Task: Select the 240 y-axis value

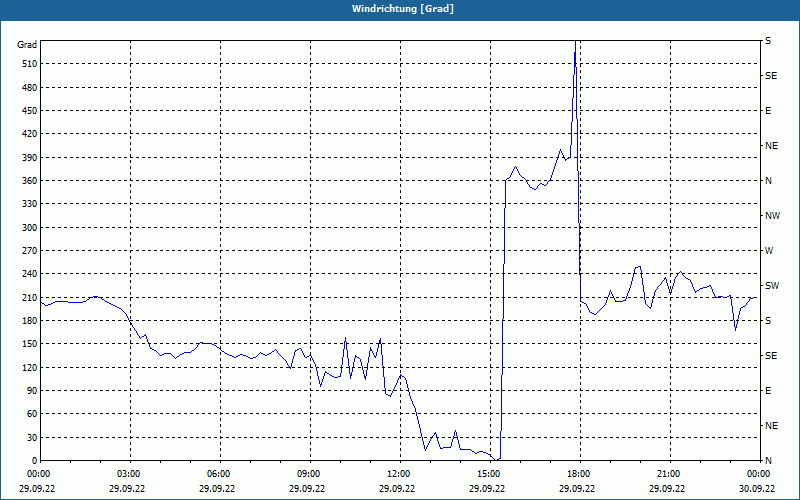Action: click(x=30, y=274)
